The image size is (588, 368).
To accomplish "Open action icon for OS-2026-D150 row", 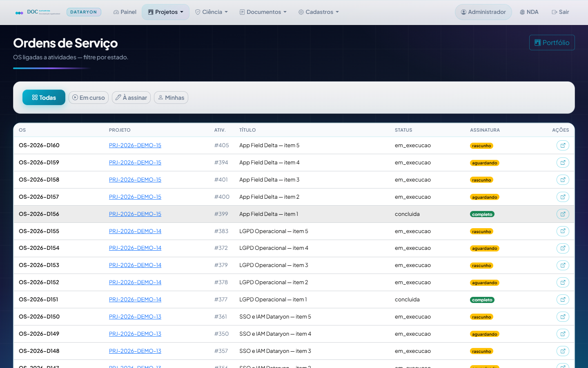I will [563, 317].
